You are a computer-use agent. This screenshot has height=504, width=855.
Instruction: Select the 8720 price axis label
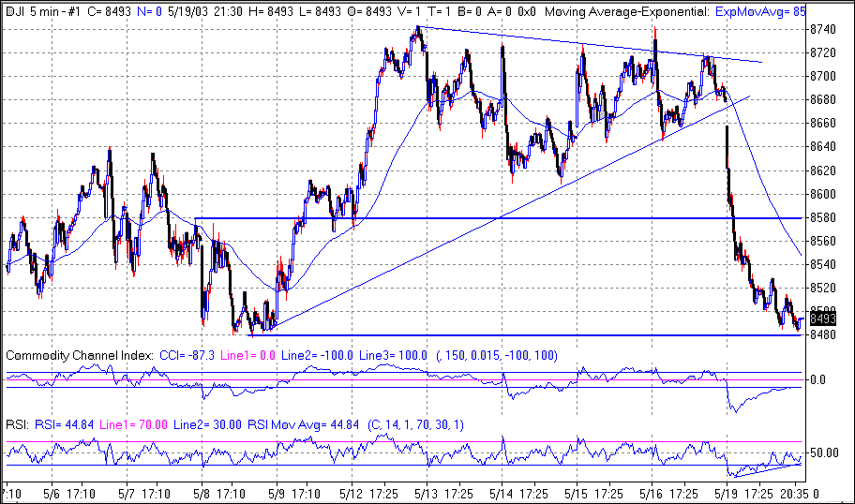[x=823, y=52]
